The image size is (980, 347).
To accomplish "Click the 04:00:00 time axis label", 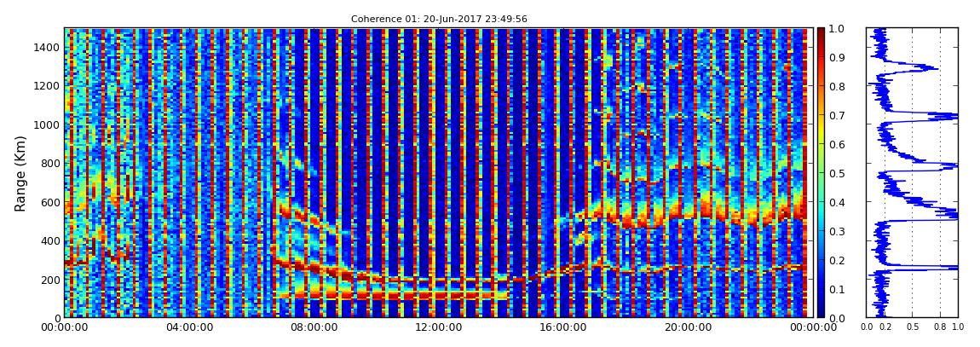I will pyautogui.click(x=188, y=327).
